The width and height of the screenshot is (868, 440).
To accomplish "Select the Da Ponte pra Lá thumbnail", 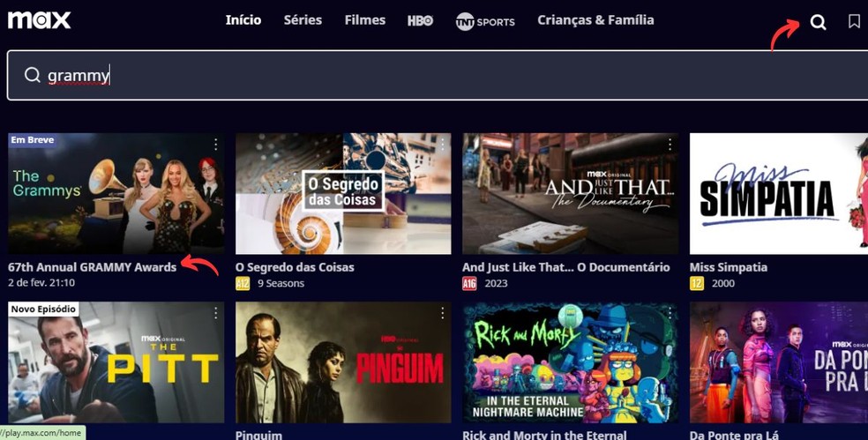I will point(779,362).
